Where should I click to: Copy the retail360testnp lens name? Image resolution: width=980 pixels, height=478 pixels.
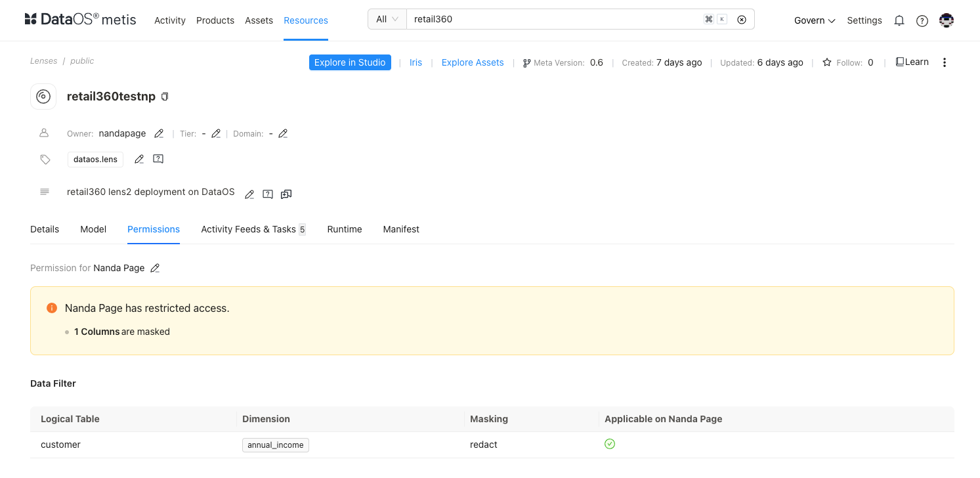pyautogui.click(x=165, y=97)
